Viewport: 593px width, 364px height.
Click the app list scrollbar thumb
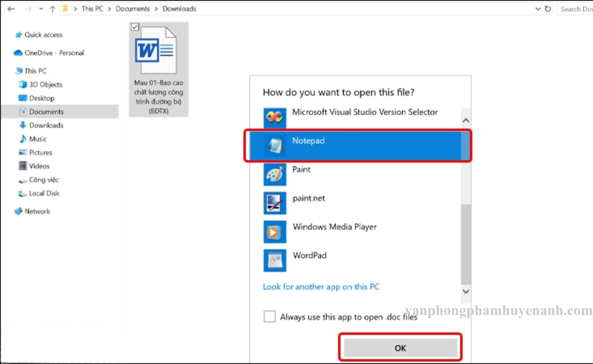(x=466, y=244)
